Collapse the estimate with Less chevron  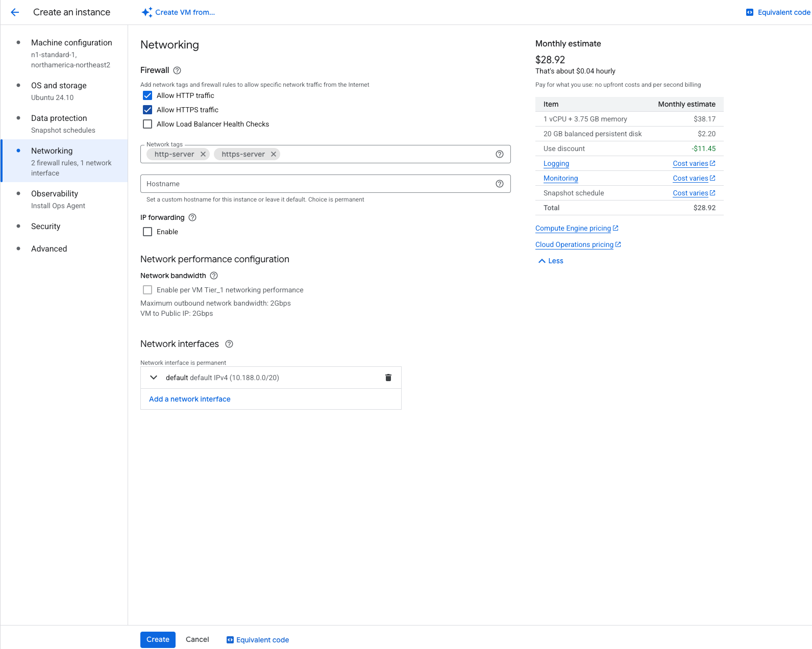point(551,261)
